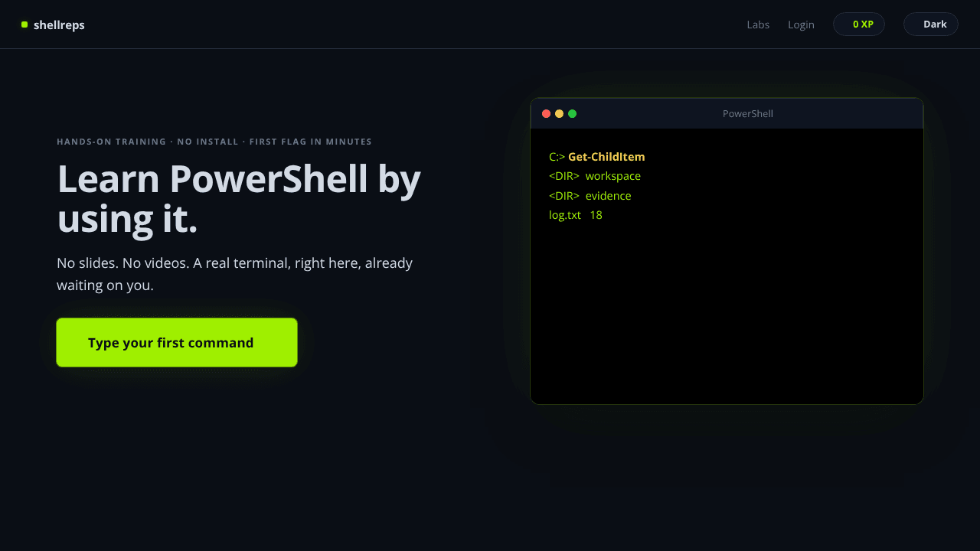
Task: Click the Get-ChildItem command text
Action: (606, 157)
